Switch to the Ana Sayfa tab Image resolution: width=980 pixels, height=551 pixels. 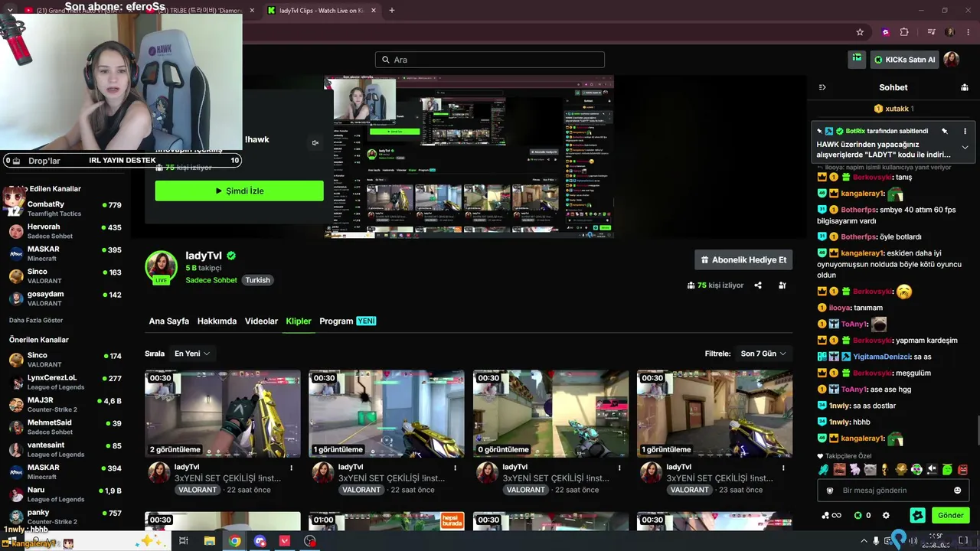[x=169, y=321]
